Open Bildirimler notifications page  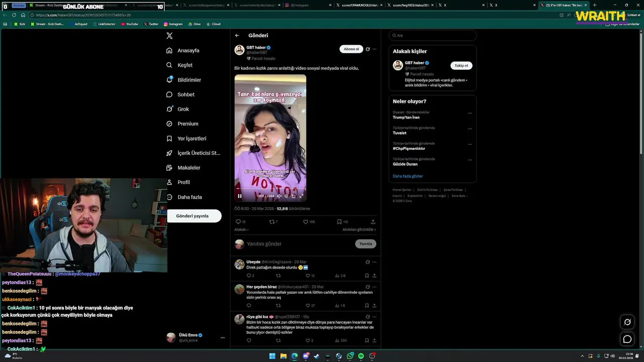click(x=184, y=80)
